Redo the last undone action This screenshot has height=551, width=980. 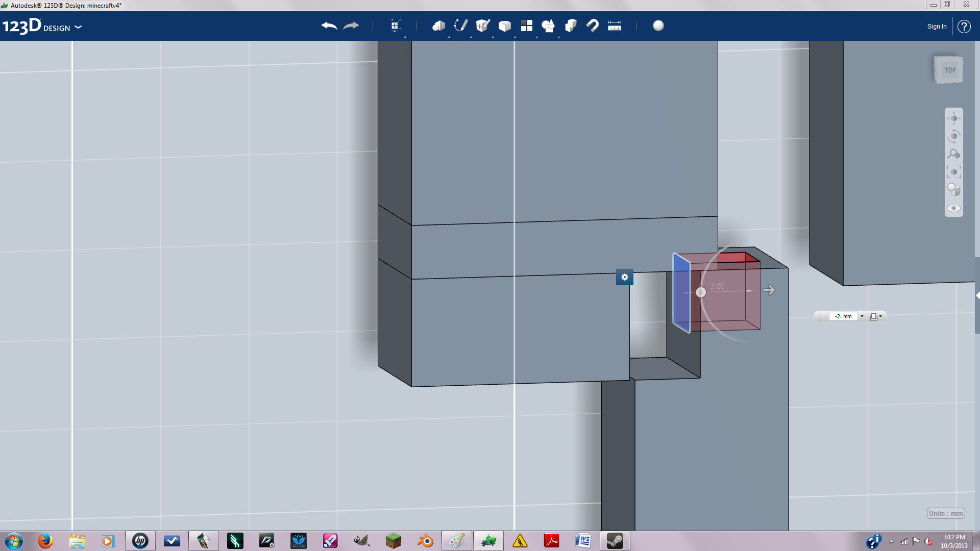point(351,26)
